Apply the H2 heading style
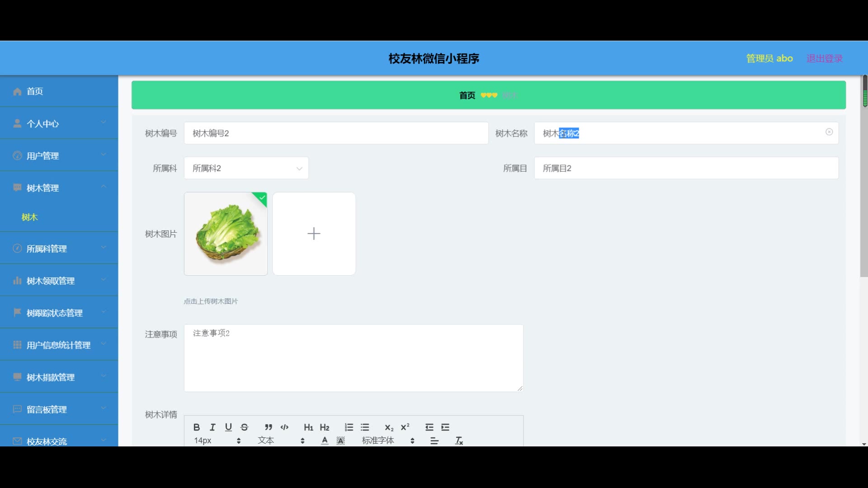This screenshot has height=488, width=868. click(x=325, y=427)
